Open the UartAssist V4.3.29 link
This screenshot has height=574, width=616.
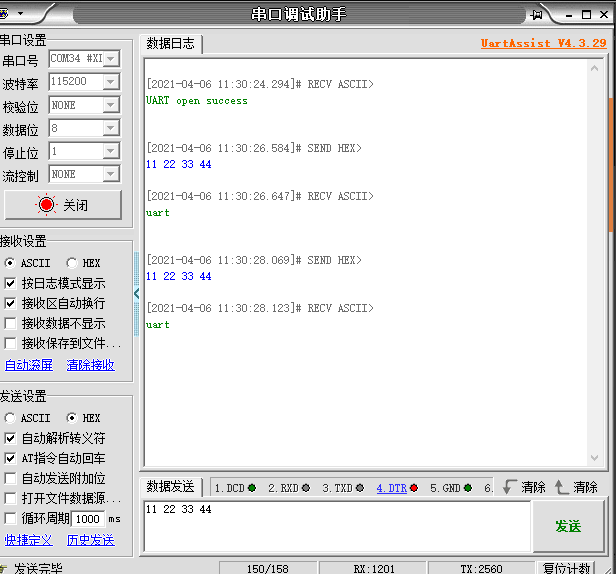tap(544, 43)
